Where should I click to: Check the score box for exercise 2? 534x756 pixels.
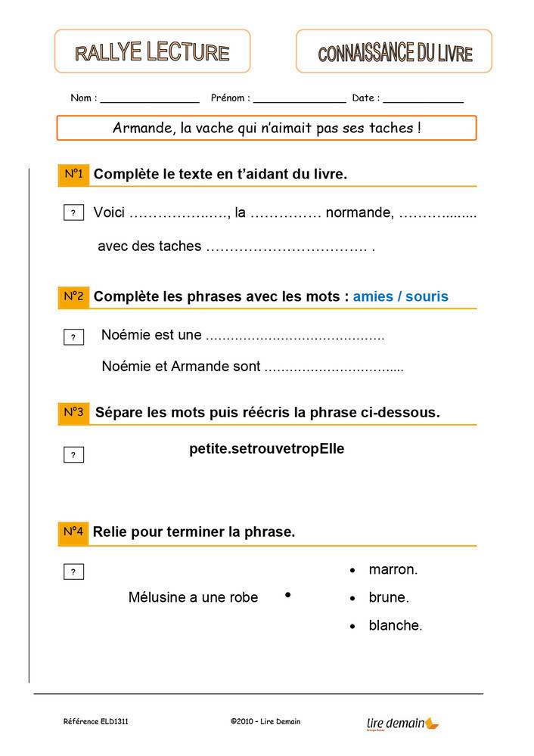(x=73, y=337)
